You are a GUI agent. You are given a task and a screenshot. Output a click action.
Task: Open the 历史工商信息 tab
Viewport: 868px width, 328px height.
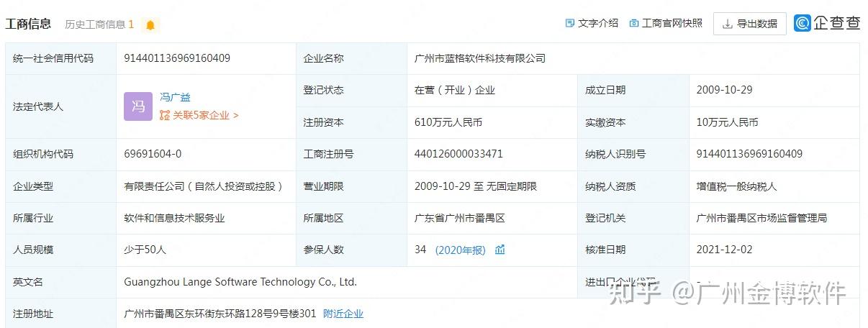[99, 24]
